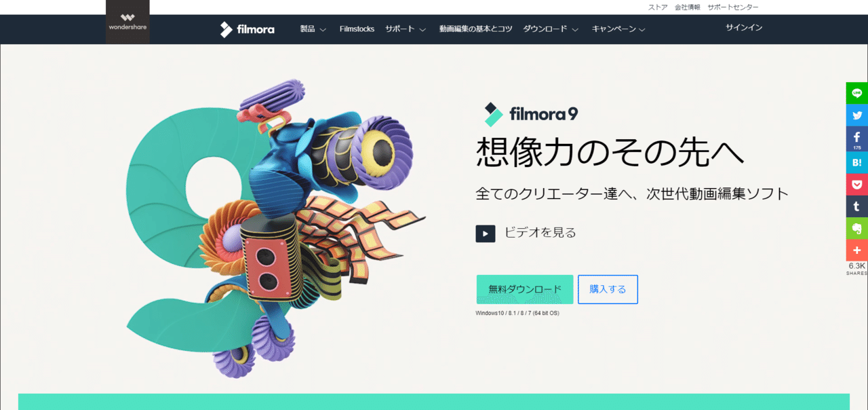Open the ダウンロード dropdown

tap(551, 29)
